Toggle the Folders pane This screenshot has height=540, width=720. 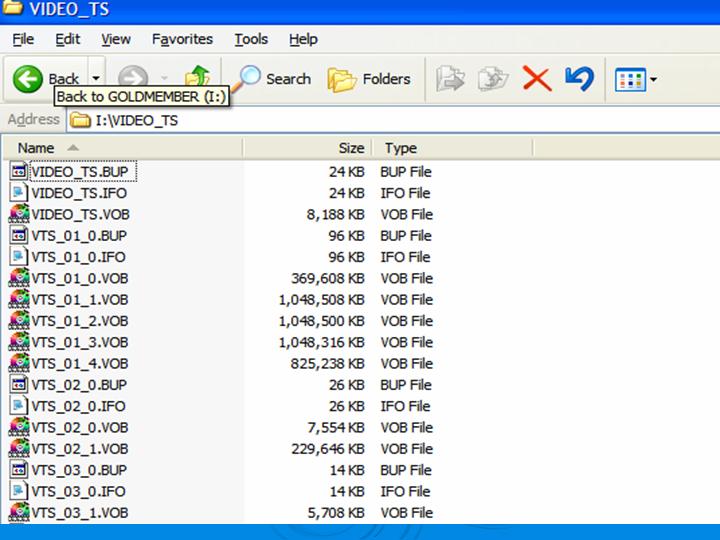click(x=369, y=79)
